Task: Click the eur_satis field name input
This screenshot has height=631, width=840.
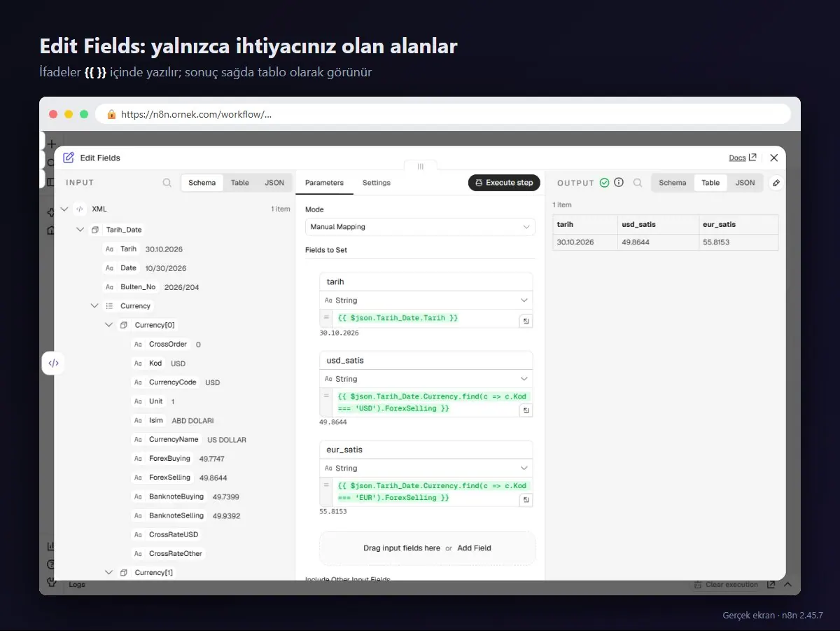Action: 426,450
